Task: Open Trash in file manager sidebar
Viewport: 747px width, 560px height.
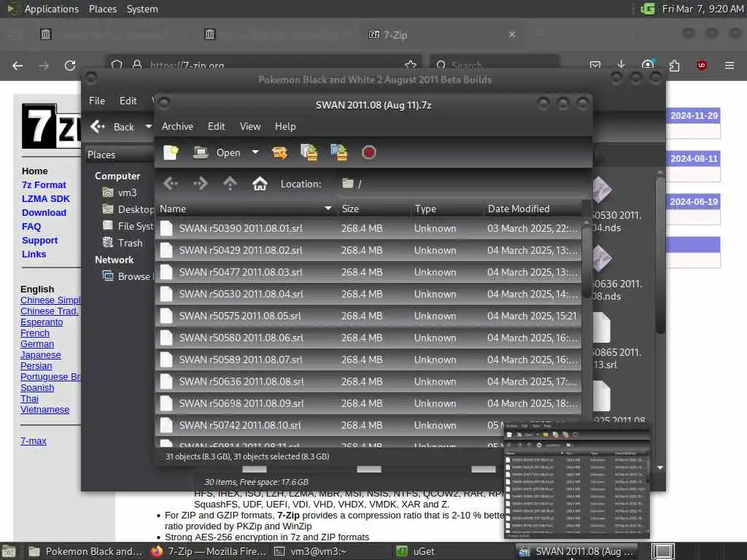Action: coord(123,243)
